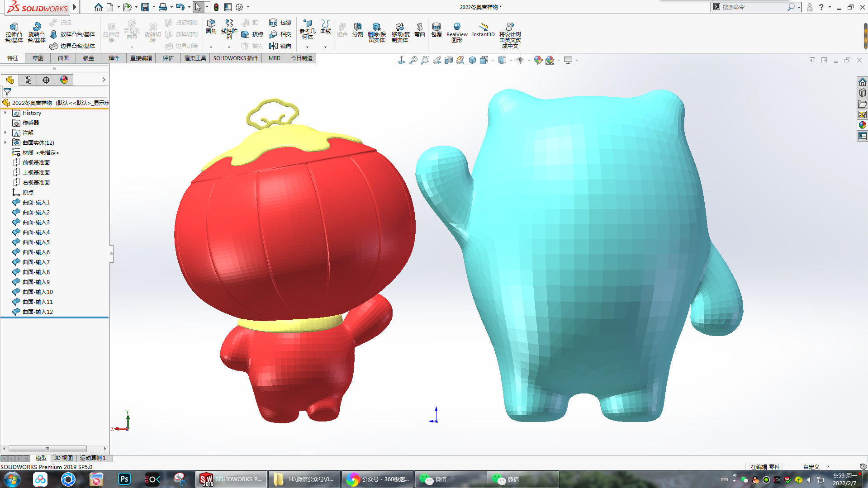Viewport: 868px width, 488px height.
Task: Select Extrude Boss/Base (拉伸凸台/基体) tool
Action: tap(14, 32)
